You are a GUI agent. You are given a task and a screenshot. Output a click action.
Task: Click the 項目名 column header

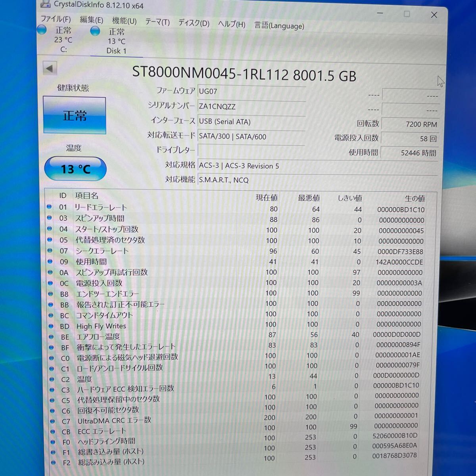click(x=86, y=196)
